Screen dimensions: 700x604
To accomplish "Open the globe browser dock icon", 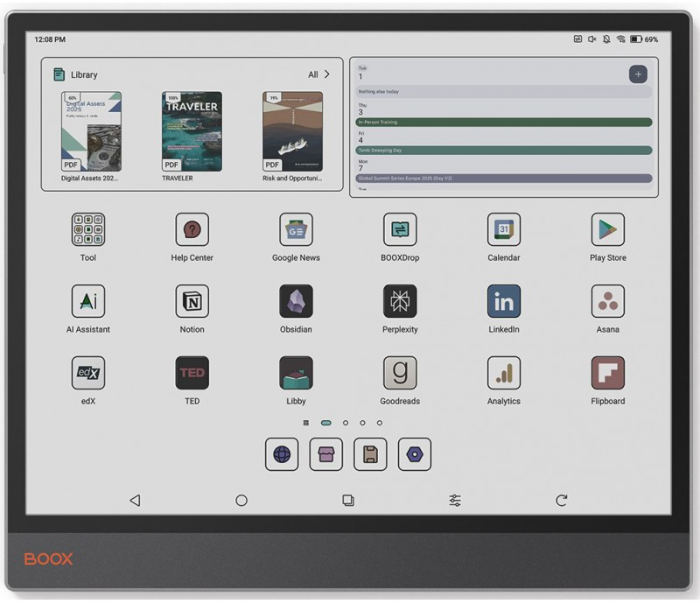I will pos(282,454).
